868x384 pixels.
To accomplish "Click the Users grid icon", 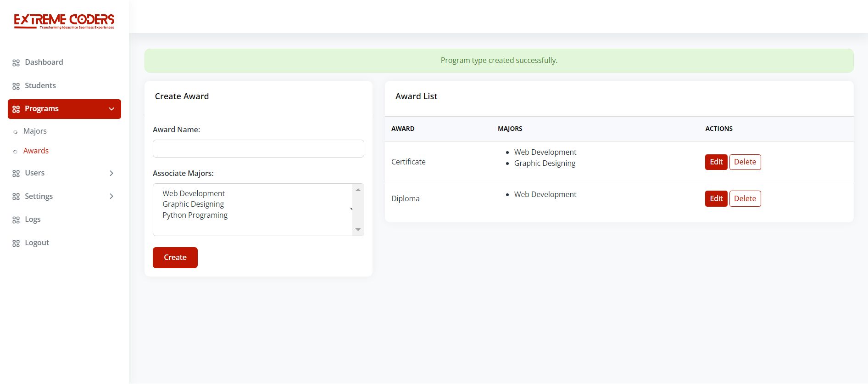I will 16,174.
